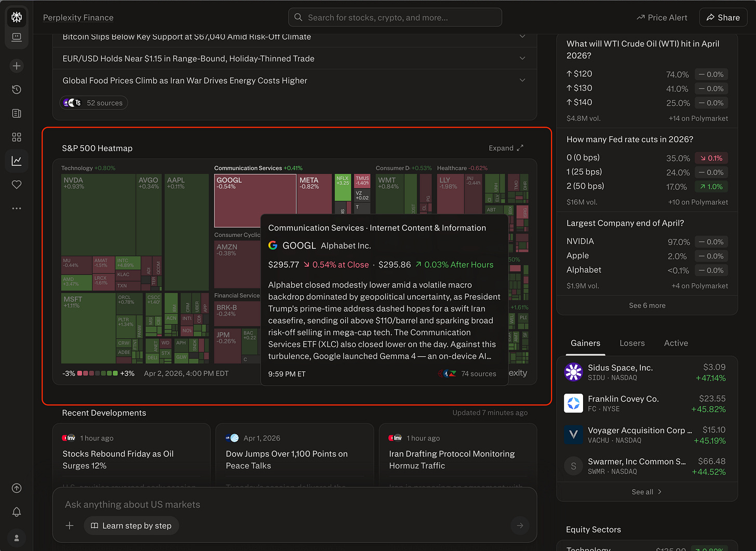Select the Finance chart icon in sidebar

coord(16,160)
